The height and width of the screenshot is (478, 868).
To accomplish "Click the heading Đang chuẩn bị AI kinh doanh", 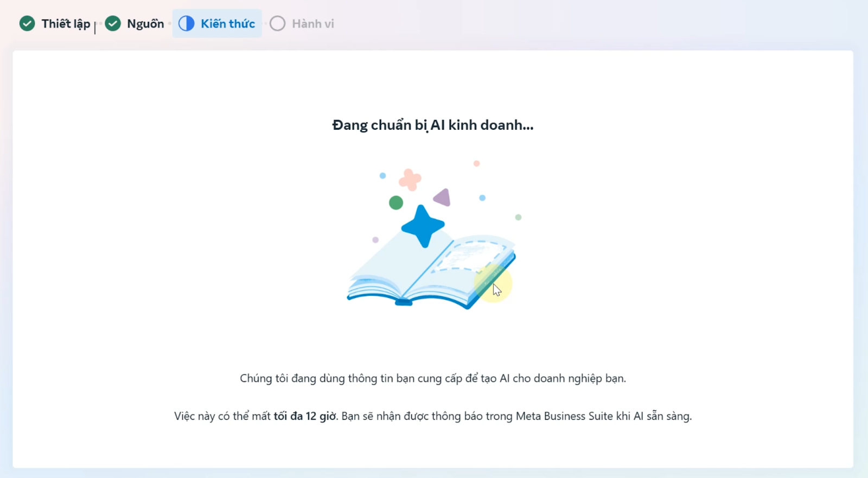I will pos(433,125).
